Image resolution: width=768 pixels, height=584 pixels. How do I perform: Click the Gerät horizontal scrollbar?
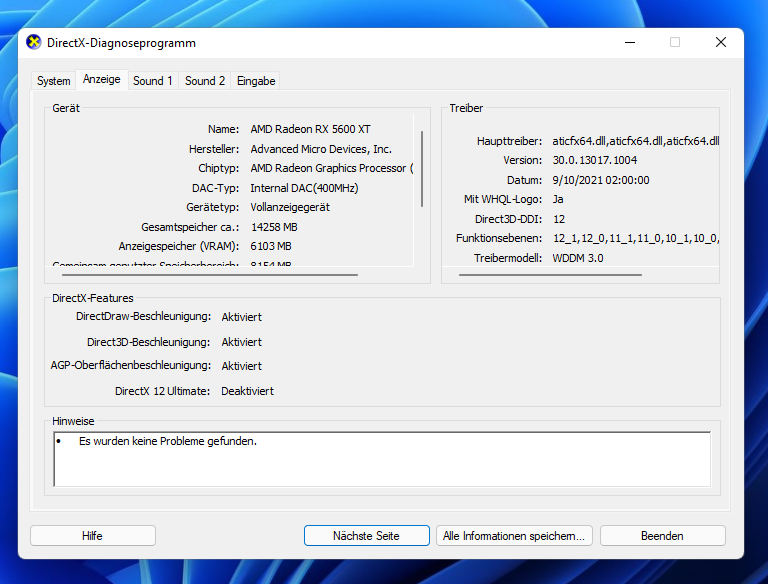[x=210, y=275]
